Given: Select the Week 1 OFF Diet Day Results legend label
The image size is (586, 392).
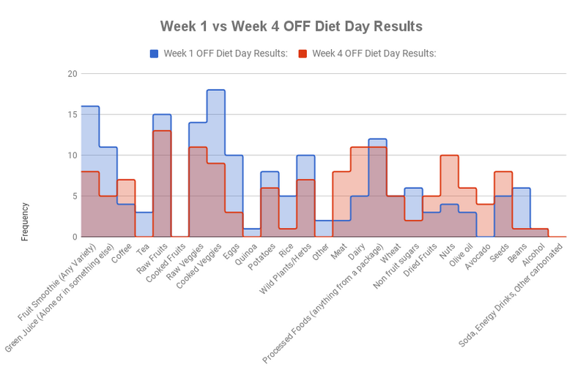Looking at the screenshot, I should [x=226, y=53].
